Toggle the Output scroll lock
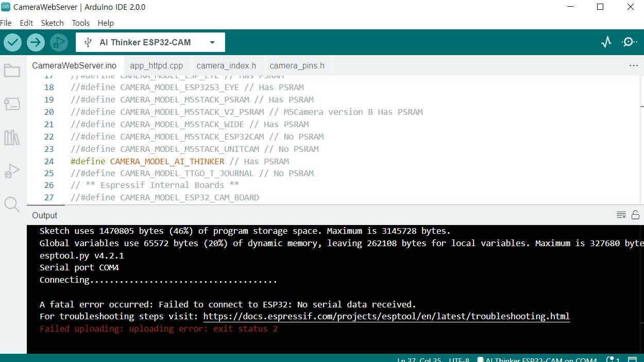This screenshot has height=362, width=644. click(636, 215)
